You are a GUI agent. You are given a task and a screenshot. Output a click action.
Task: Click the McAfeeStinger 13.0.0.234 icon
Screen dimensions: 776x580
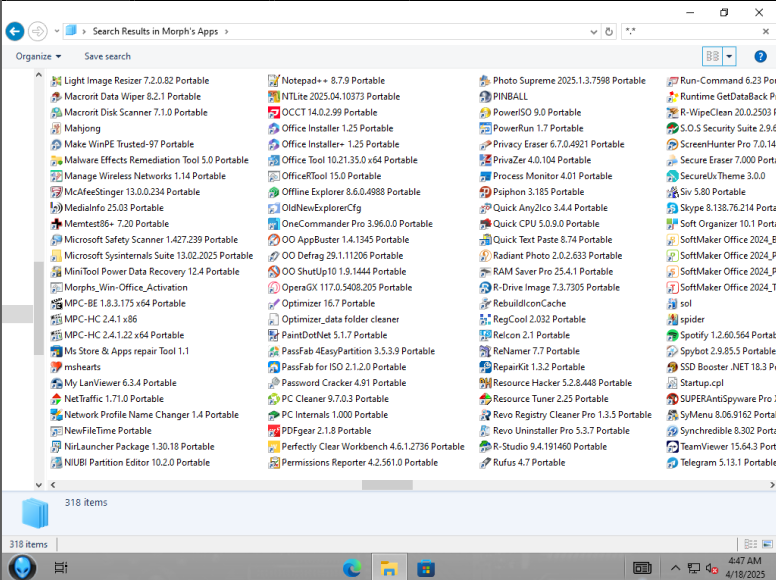pyautogui.click(x=56, y=192)
